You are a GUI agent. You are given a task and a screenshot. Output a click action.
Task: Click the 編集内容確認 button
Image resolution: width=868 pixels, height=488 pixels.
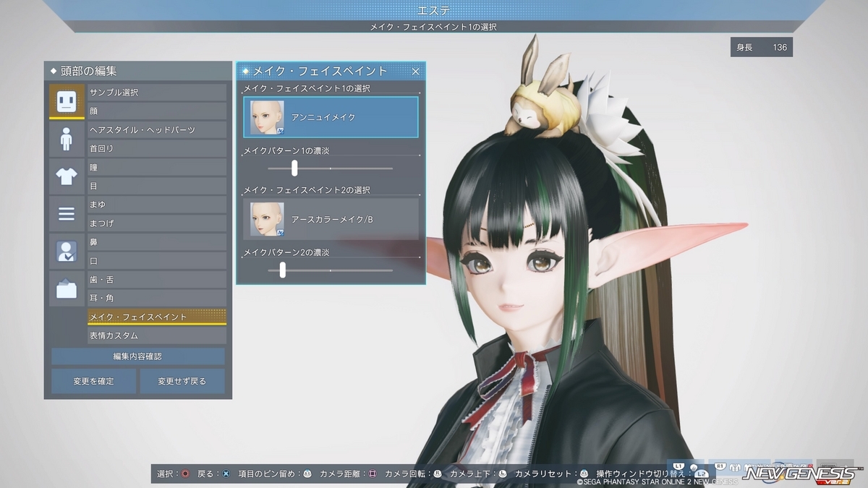pos(137,356)
